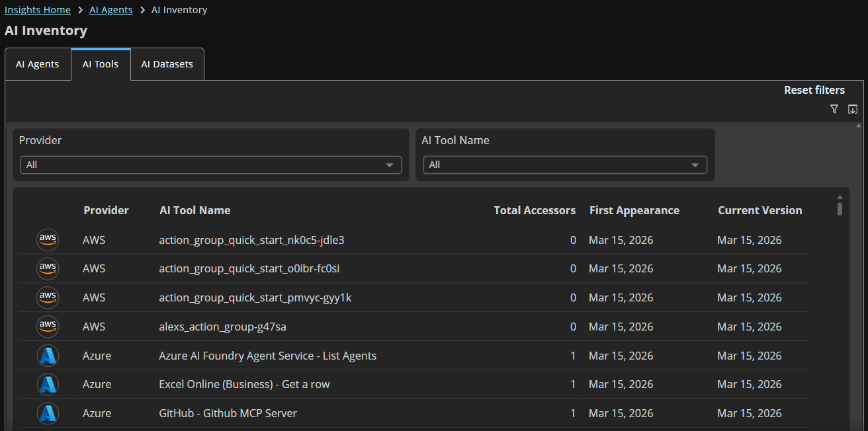Open the AI Agents breadcrumb link
Viewport: 868px width, 431px height.
(110, 9)
